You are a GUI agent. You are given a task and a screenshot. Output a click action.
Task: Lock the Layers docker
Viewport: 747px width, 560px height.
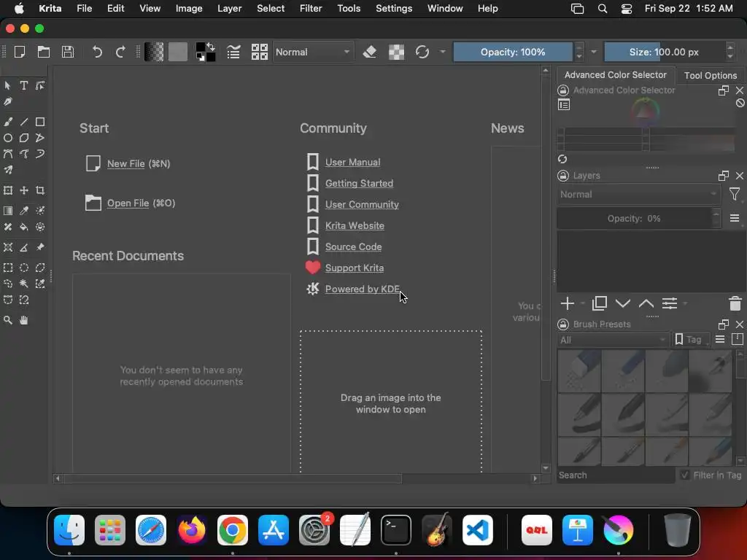click(563, 176)
